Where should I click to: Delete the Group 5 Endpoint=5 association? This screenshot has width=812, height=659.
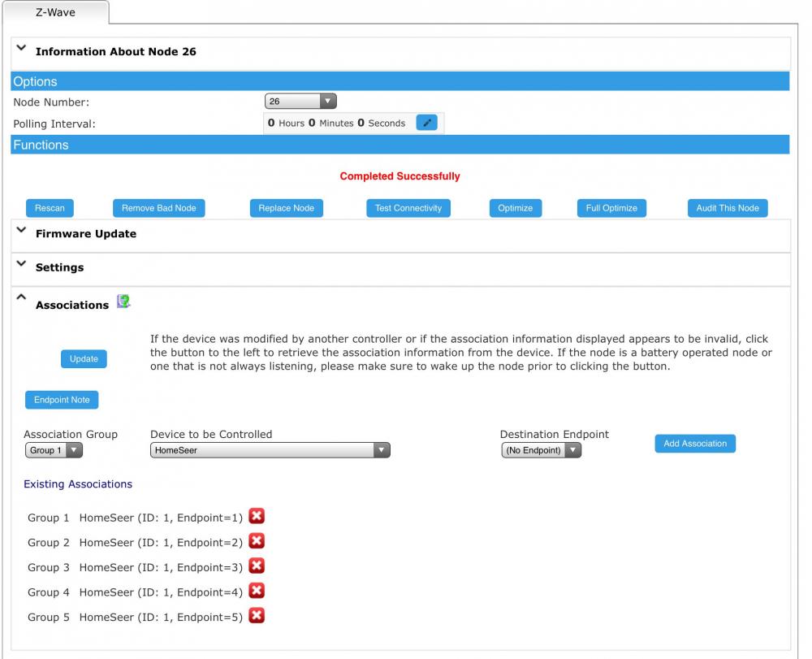coord(257,617)
